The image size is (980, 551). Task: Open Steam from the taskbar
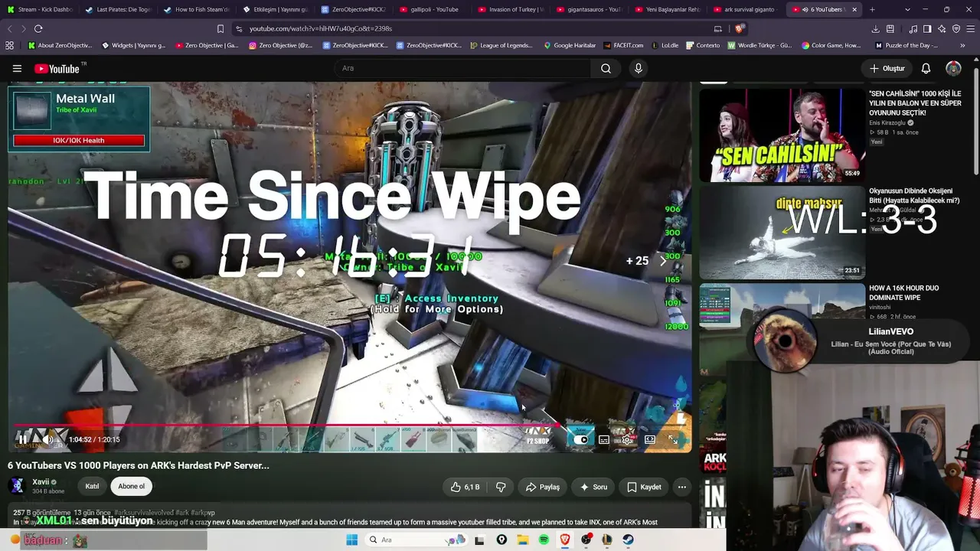pyautogui.click(x=628, y=540)
